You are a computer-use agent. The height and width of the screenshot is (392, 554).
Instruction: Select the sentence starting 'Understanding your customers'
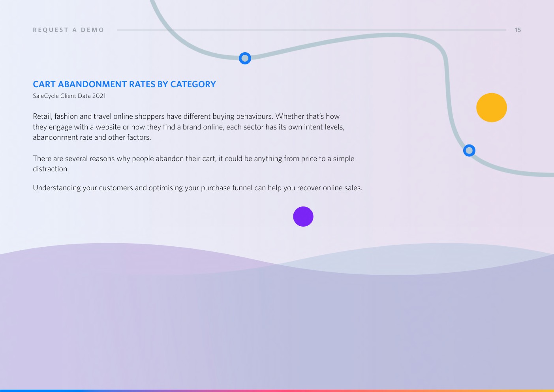click(197, 188)
